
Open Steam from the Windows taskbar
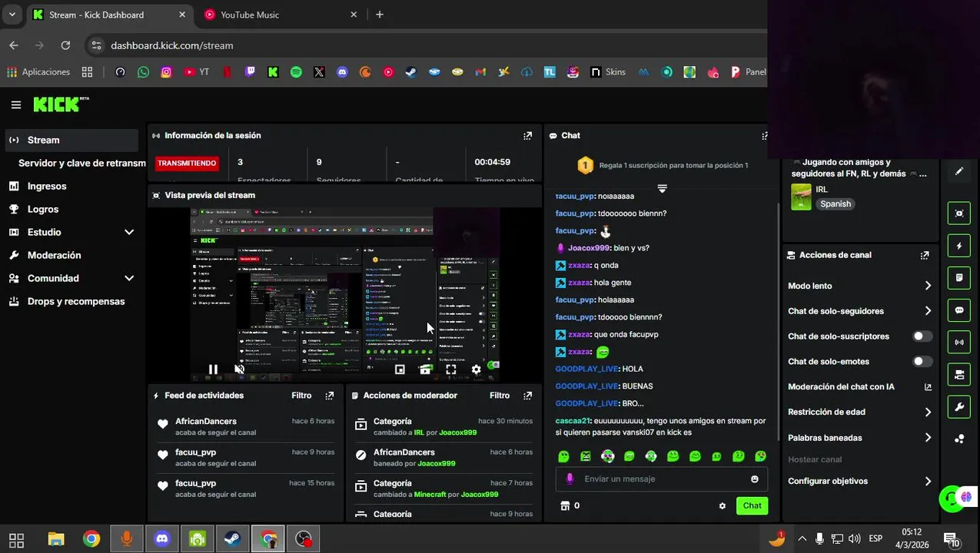(x=232, y=539)
